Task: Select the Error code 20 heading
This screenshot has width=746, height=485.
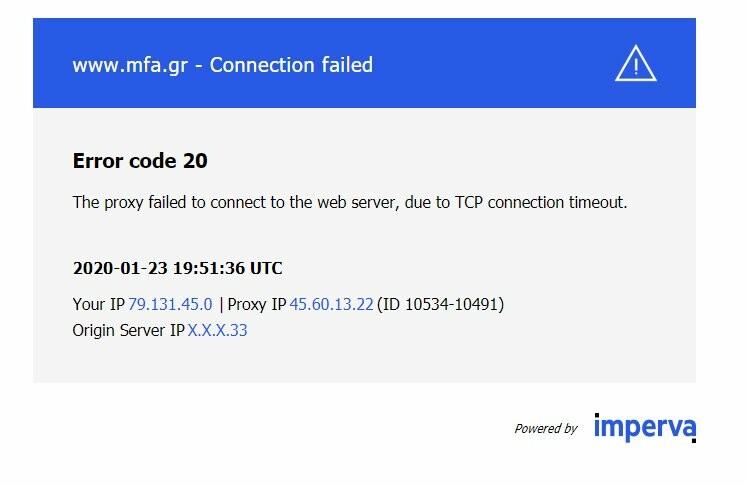Action: tap(140, 161)
